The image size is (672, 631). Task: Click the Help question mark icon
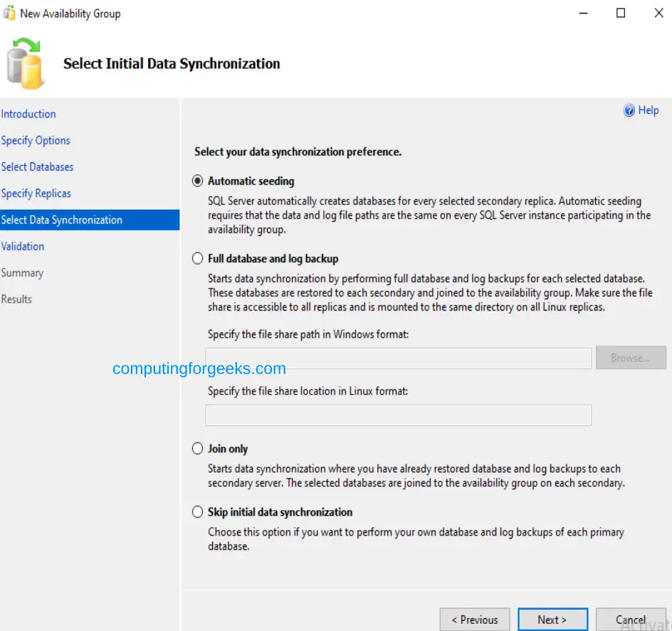click(629, 110)
